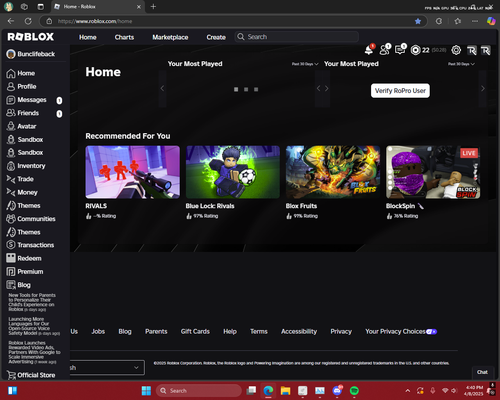Open Official Store cart icon in sidebar
This screenshot has height=400, width=500.
11,375
